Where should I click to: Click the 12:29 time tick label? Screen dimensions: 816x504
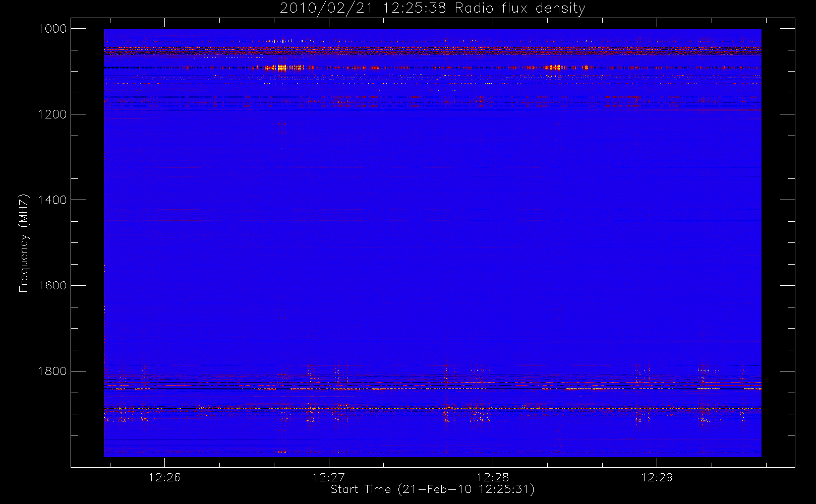click(x=657, y=477)
